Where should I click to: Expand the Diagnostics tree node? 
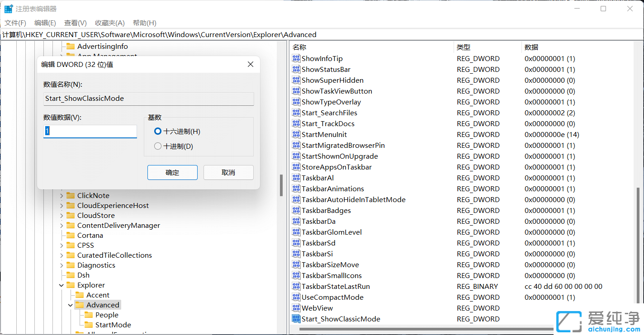click(62, 265)
